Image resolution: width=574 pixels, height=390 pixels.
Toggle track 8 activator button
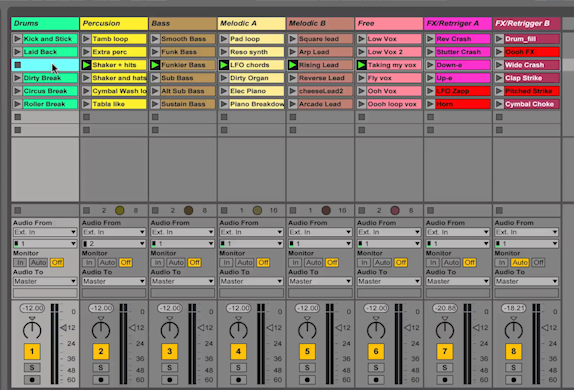click(x=514, y=351)
